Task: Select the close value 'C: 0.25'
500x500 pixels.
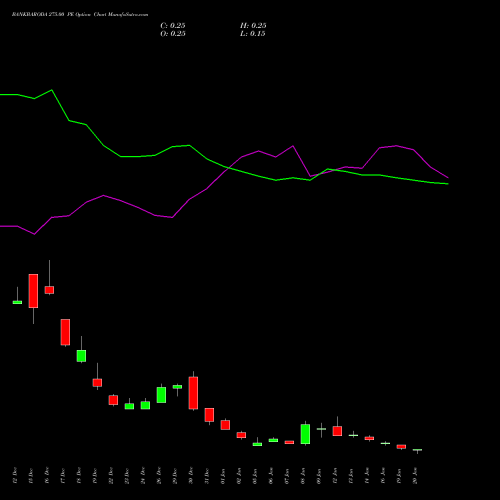Action: pos(173,26)
